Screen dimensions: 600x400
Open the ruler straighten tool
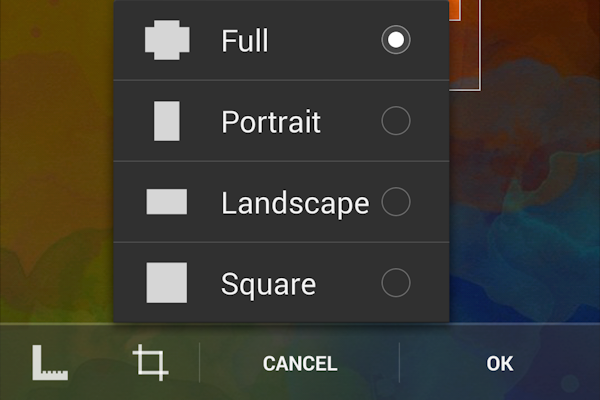click(x=50, y=362)
